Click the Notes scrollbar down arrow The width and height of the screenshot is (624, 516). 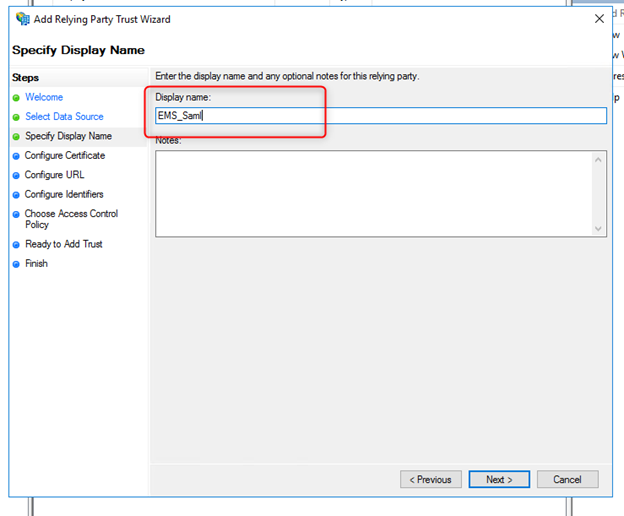click(x=599, y=229)
